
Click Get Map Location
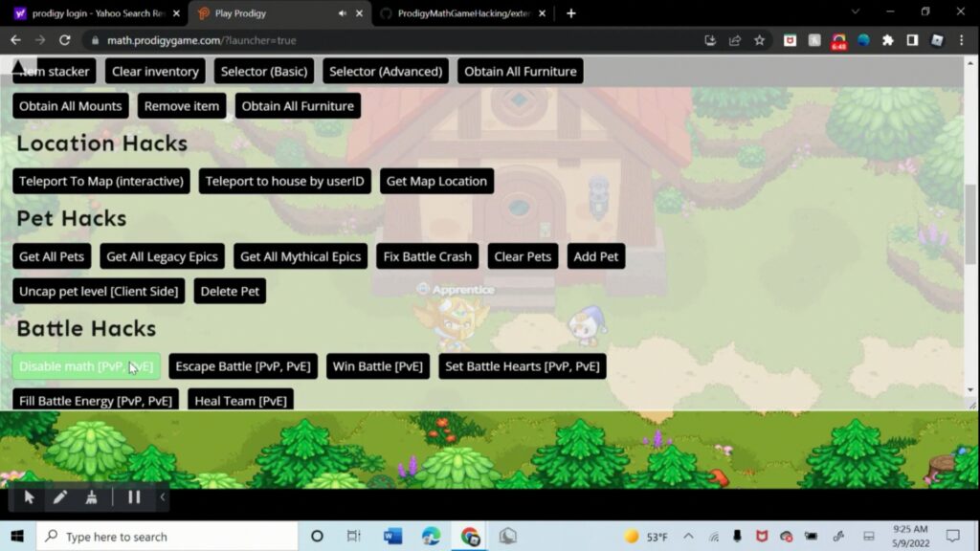tap(436, 181)
